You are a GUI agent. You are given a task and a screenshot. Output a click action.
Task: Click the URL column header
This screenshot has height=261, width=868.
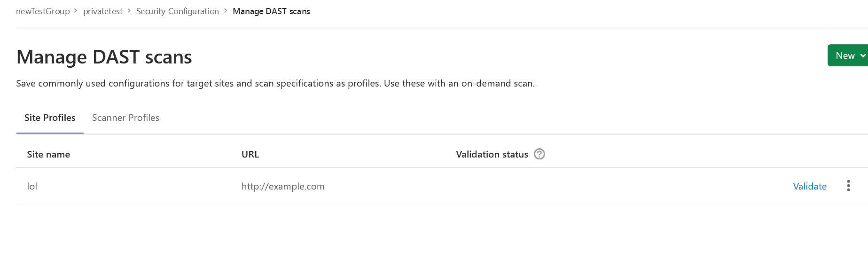point(250,154)
